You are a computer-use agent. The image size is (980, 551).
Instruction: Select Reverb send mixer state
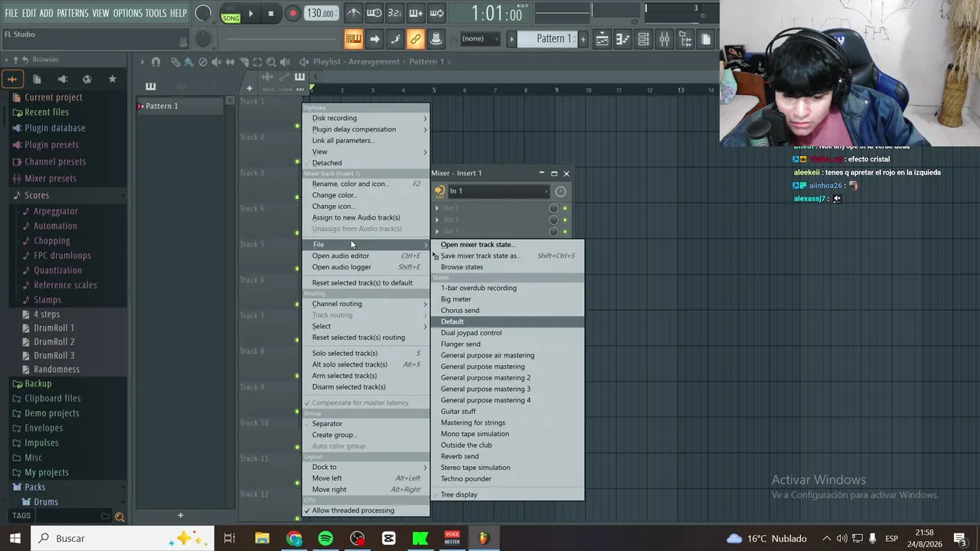(508, 456)
